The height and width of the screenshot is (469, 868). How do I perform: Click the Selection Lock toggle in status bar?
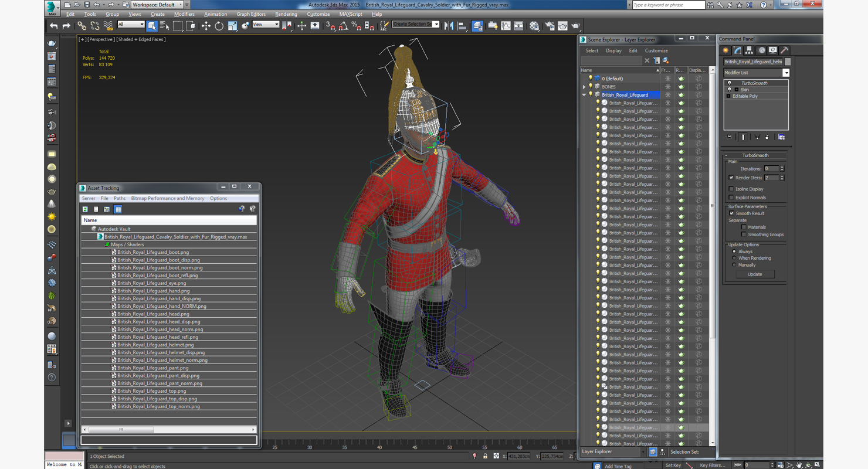pyautogui.click(x=485, y=456)
